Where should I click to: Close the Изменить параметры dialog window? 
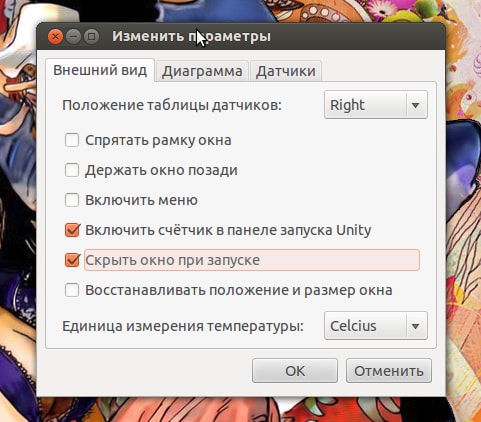[x=55, y=36]
